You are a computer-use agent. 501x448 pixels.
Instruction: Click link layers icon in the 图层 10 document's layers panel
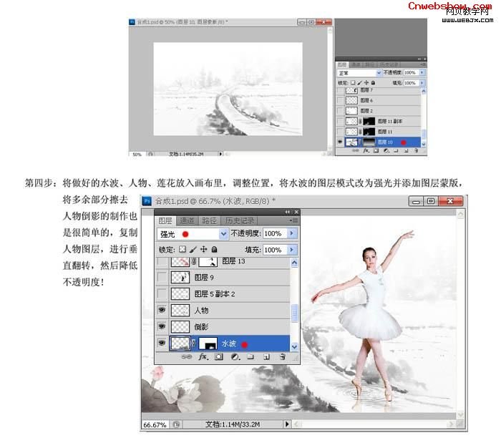[x=355, y=150]
